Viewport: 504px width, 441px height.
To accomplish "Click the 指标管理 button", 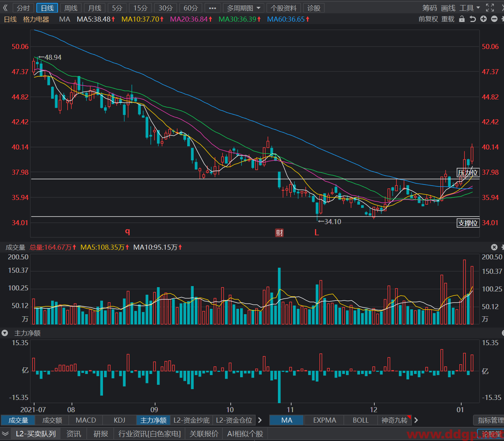I will [x=490, y=420].
